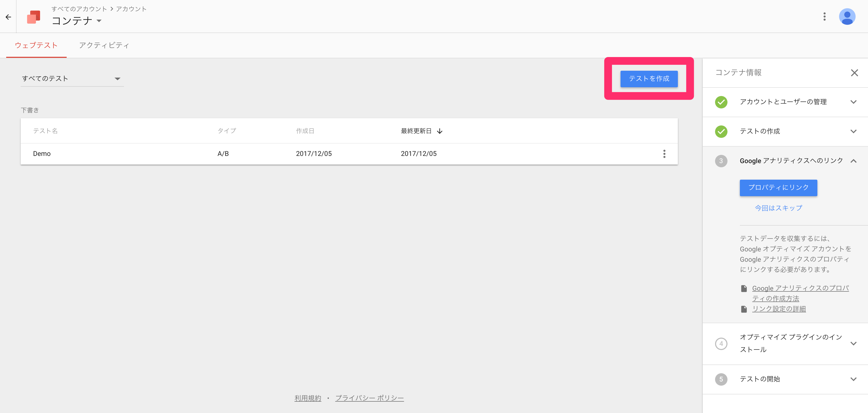Click the back arrow icon
Viewport: 868px width, 413px height.
pos(9,17)
